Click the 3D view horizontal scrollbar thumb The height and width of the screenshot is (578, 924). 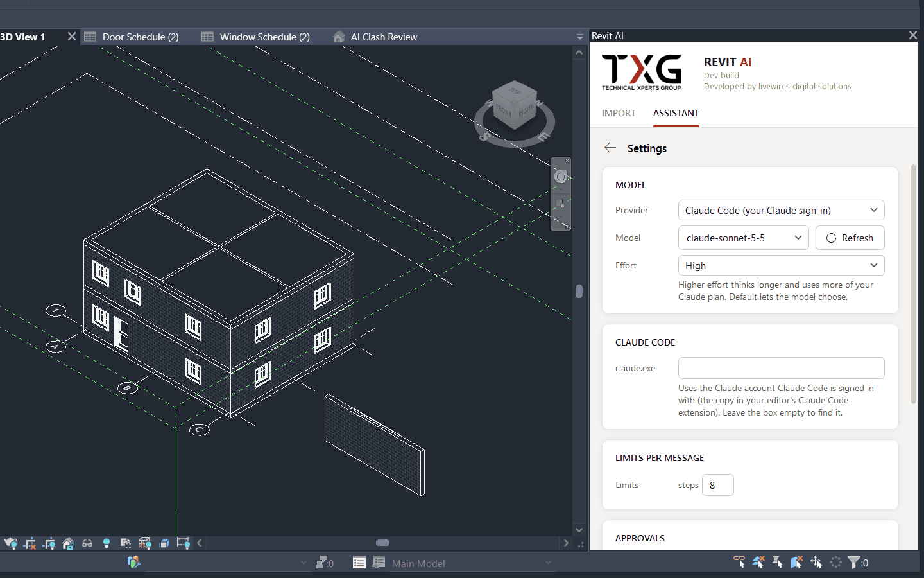pyautogui.click(x=382, y=543)
